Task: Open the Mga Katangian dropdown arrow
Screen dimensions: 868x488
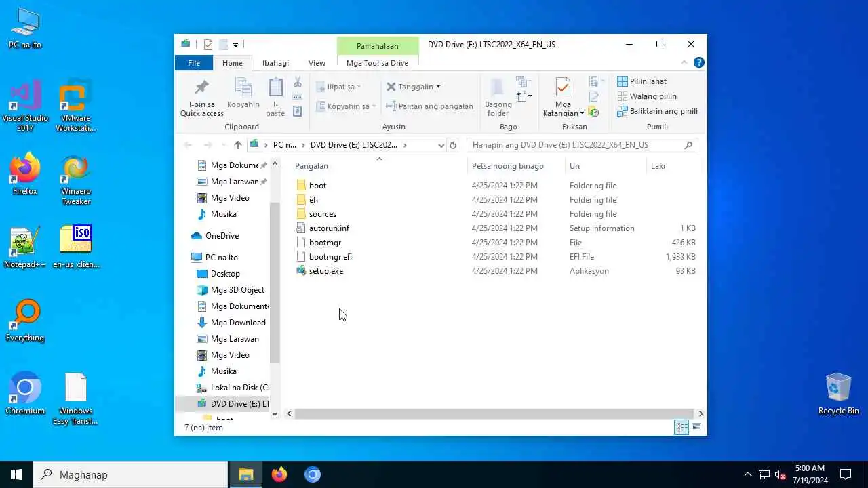Action: pos(582,113)
